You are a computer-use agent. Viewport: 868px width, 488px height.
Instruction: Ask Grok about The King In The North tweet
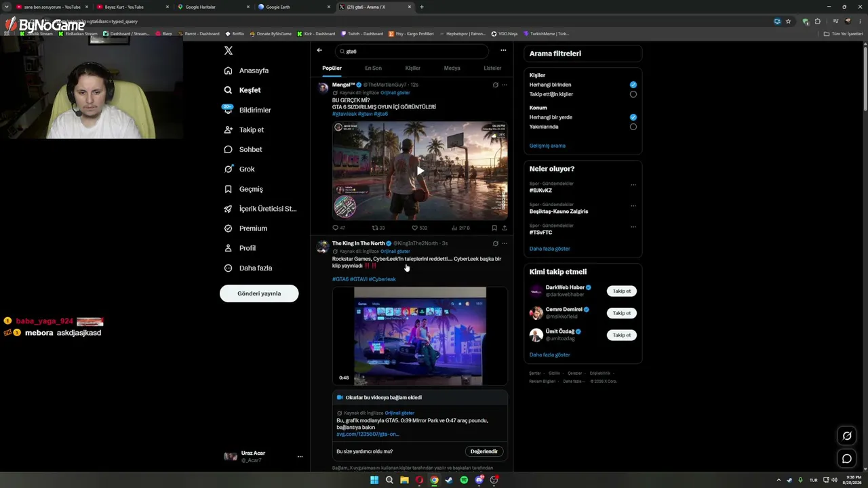(495, 243)
